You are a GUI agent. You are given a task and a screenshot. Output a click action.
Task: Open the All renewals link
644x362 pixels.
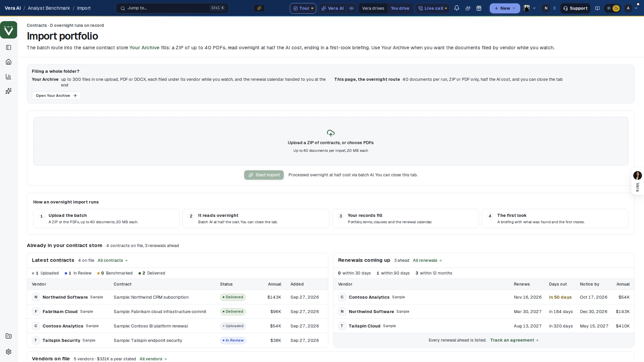(x=427, y=260)
